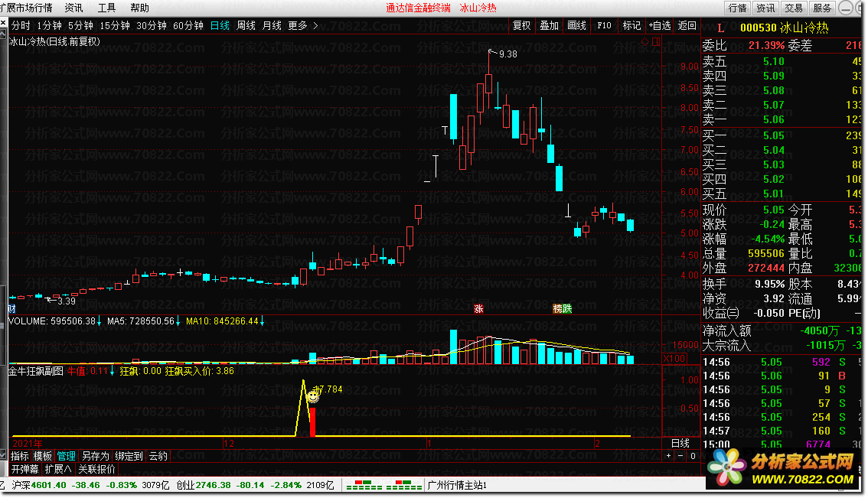
Task: Click the X100 volume scale label
Action: [x=674, y=359]
